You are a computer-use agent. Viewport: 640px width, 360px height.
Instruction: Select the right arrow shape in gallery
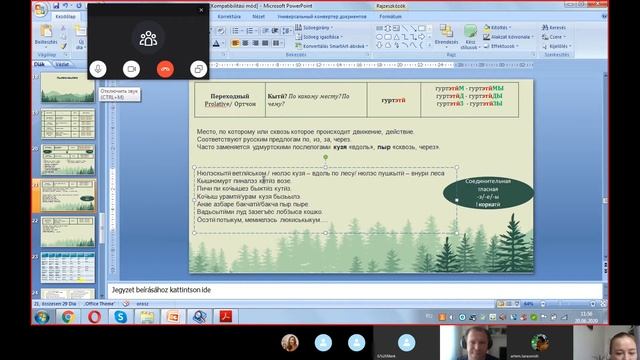click(422, 37)
